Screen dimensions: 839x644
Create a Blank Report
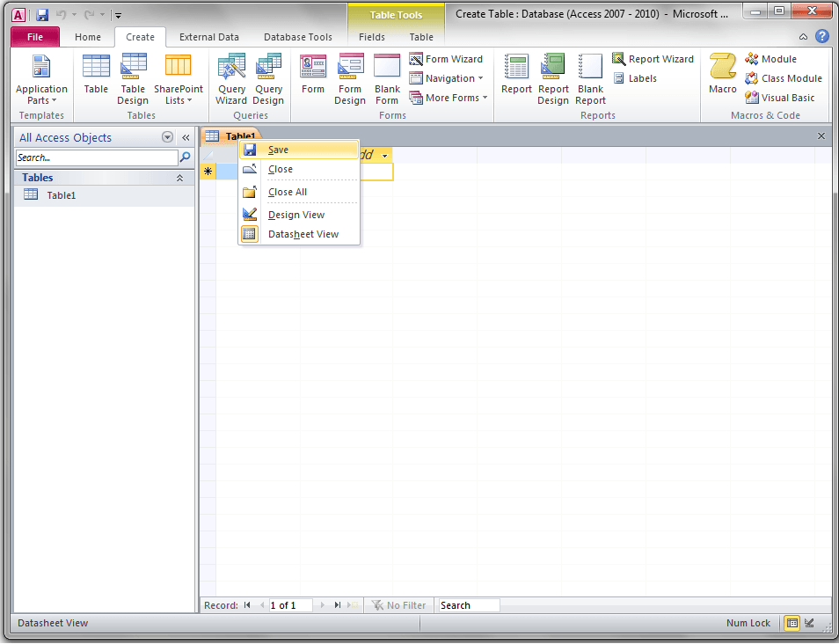590,80
